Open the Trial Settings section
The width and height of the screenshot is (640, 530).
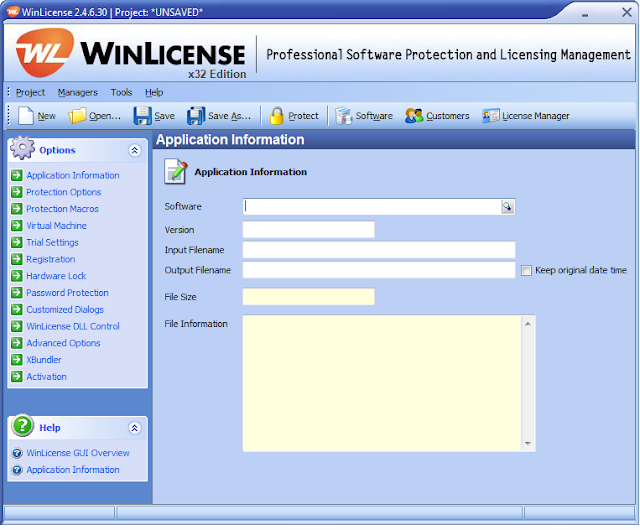(x=52, y=242)
